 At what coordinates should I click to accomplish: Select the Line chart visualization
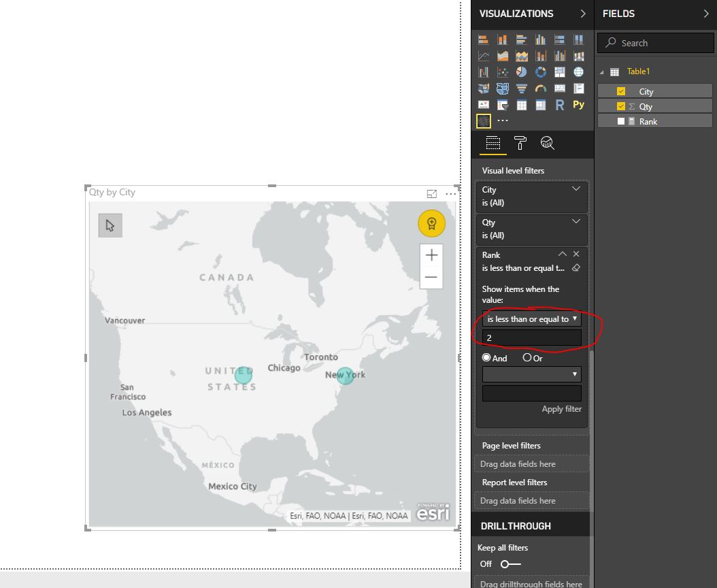pos(484,56)
